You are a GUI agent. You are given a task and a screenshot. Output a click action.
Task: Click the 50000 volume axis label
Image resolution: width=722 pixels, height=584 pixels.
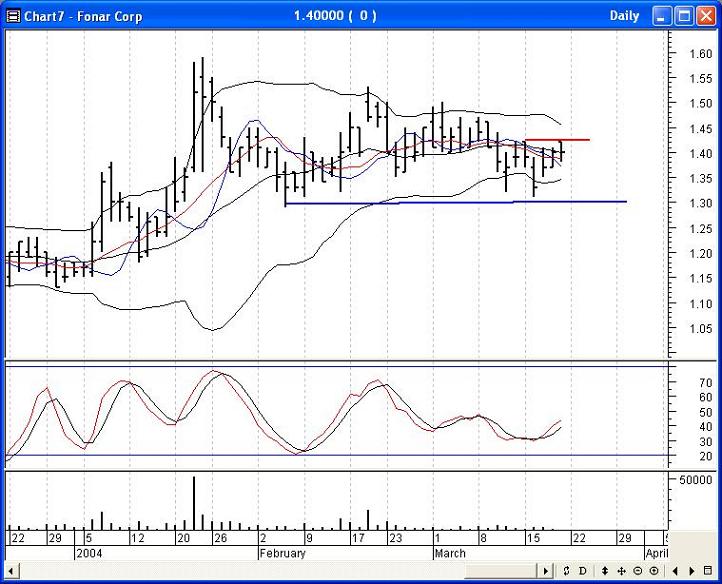(695, 480)
